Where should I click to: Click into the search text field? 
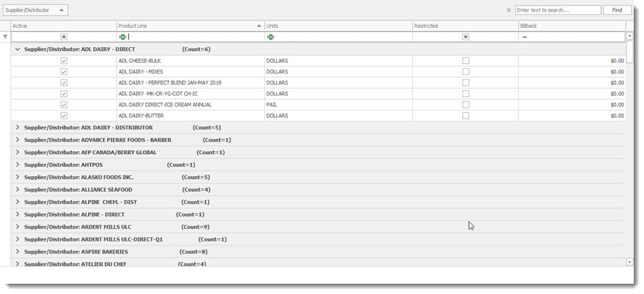pyautogui.click(x=557, y=10)
